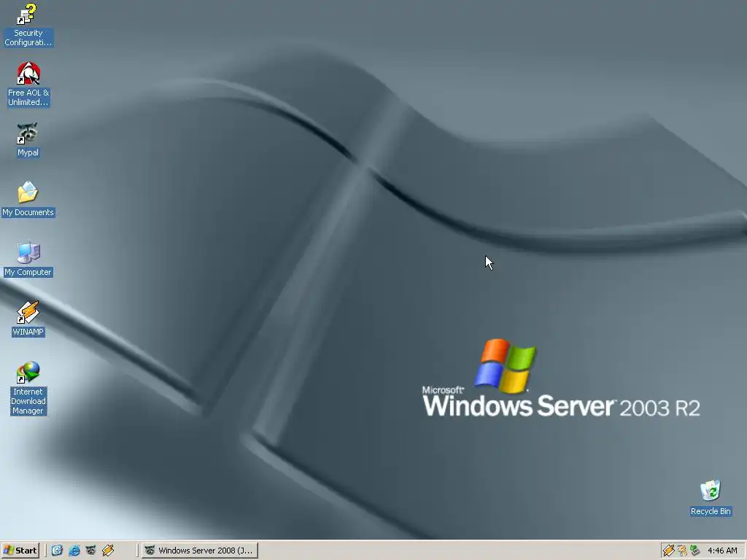The width and height of the screenshot is (747, 560).
Task: Select the WINAMP desktop shortcut
Action: [x=28, y=319]
